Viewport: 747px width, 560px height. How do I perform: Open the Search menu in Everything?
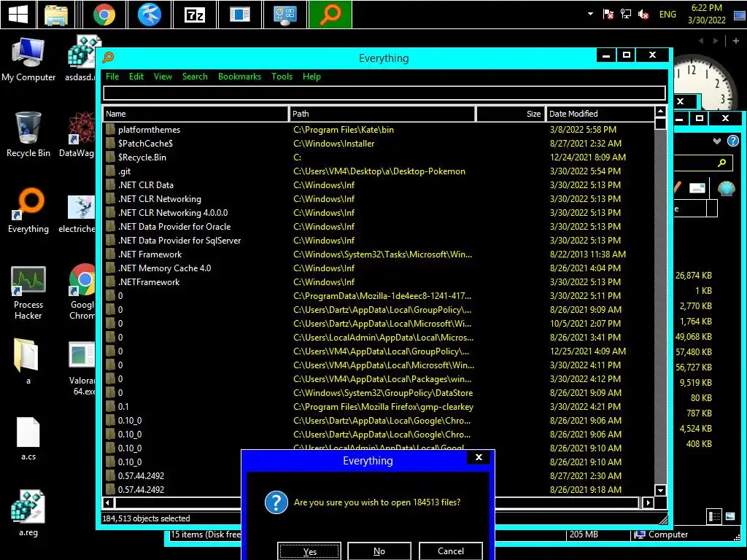(x=195, y=77)
